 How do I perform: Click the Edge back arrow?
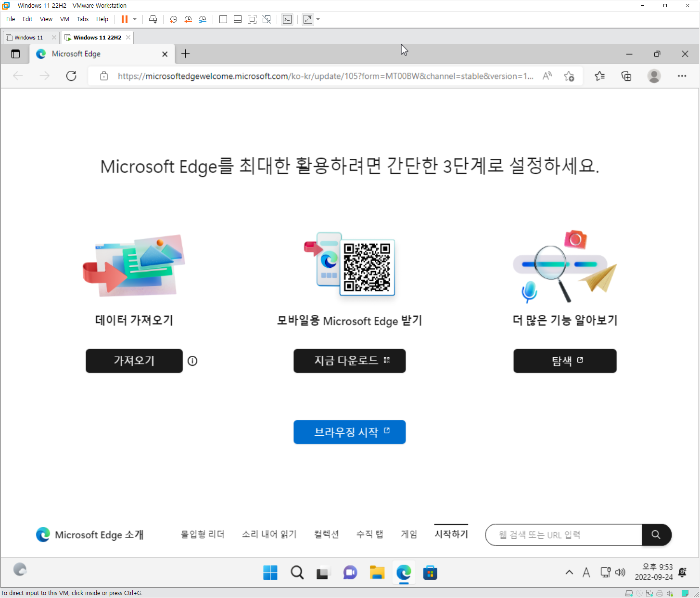(18, 76)
